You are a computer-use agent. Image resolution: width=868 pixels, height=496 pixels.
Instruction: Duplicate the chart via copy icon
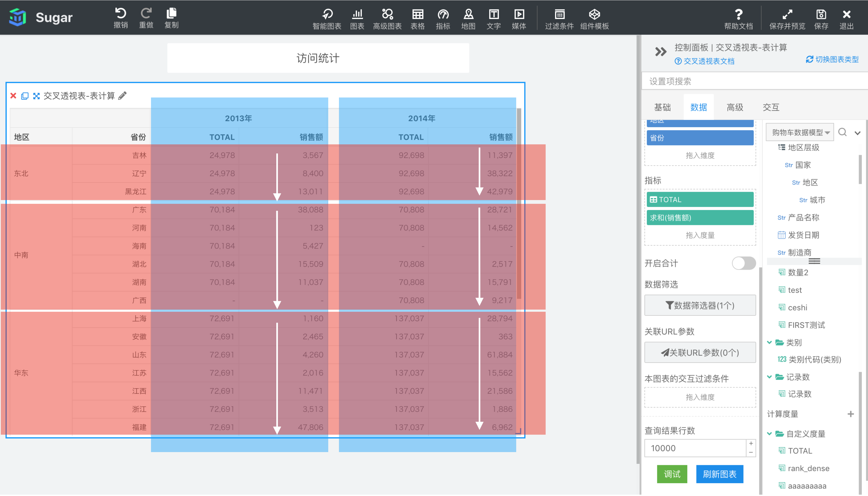(x=25, y=96)
